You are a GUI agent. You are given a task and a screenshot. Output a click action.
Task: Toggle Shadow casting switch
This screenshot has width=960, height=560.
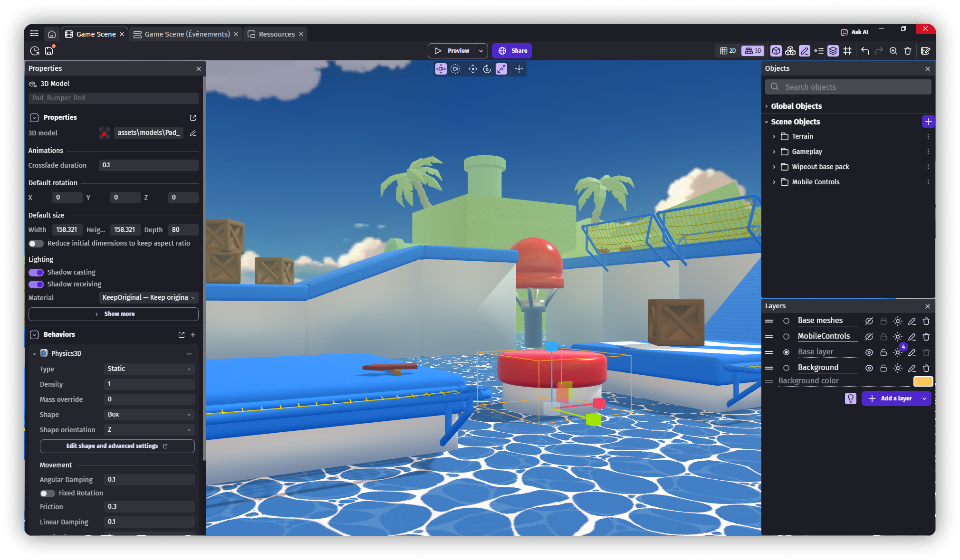coord(36,272)
